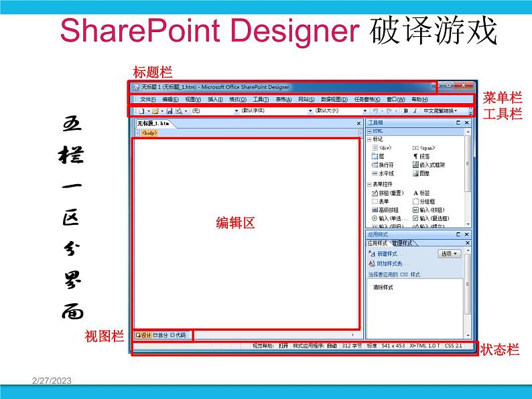Click the Redo arrow icon

click(389, 111)
